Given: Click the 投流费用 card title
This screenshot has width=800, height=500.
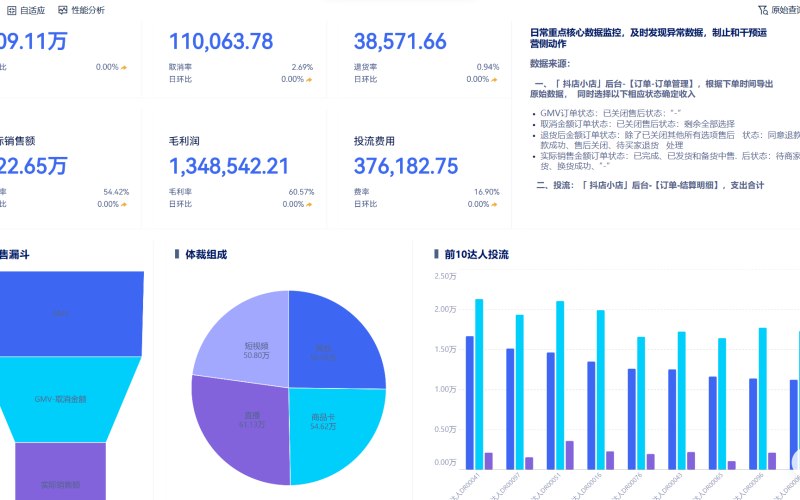Looking at the screenshot, I should point(374,141).
